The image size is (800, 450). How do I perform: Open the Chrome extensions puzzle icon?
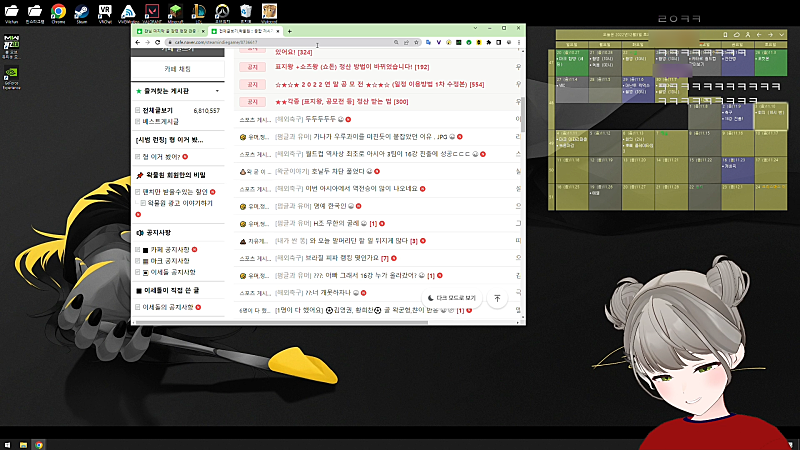click(489, 42)
